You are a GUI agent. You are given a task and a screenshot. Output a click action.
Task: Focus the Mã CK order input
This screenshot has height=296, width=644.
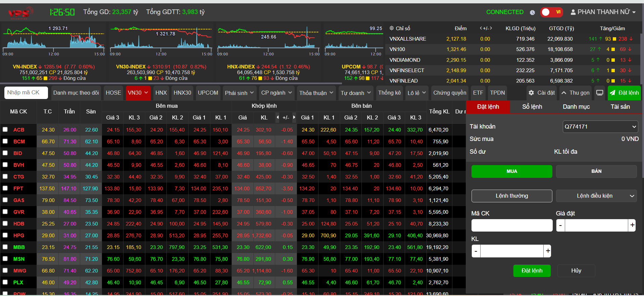coord(512,225)
